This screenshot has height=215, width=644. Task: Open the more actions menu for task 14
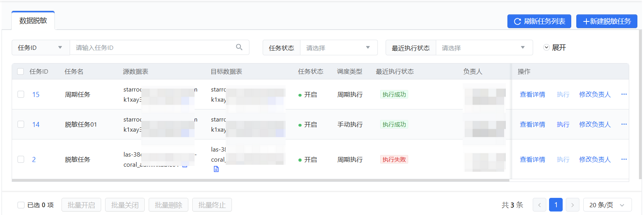point(624,124)
